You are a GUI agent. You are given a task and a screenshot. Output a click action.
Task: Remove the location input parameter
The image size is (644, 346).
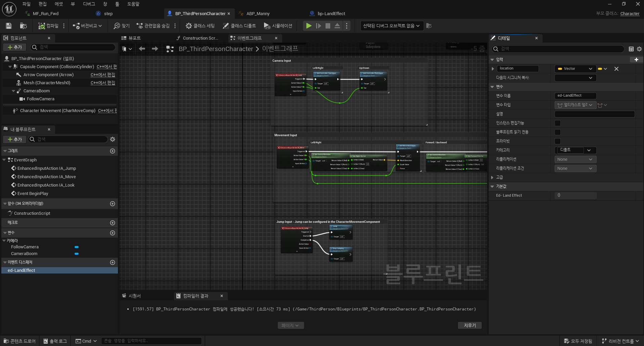tap(616, 69)
